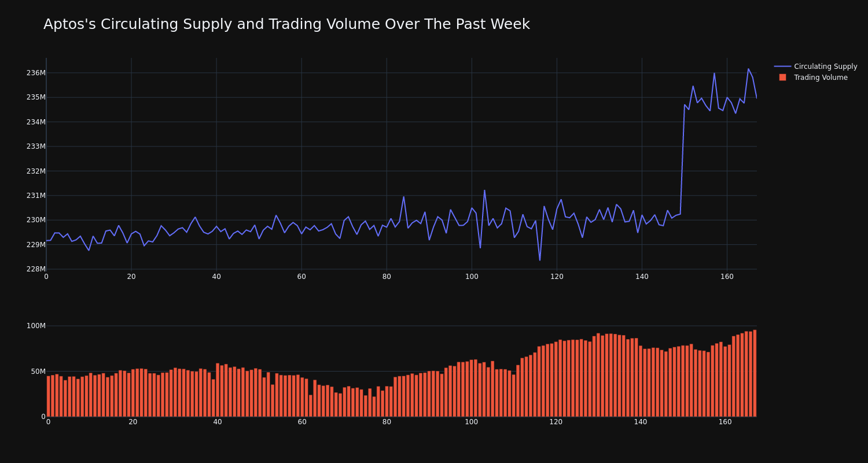This screenshot has height=463, width=868.
Task: Click the 236M y-axis label
Action: (x=36, y=73)
